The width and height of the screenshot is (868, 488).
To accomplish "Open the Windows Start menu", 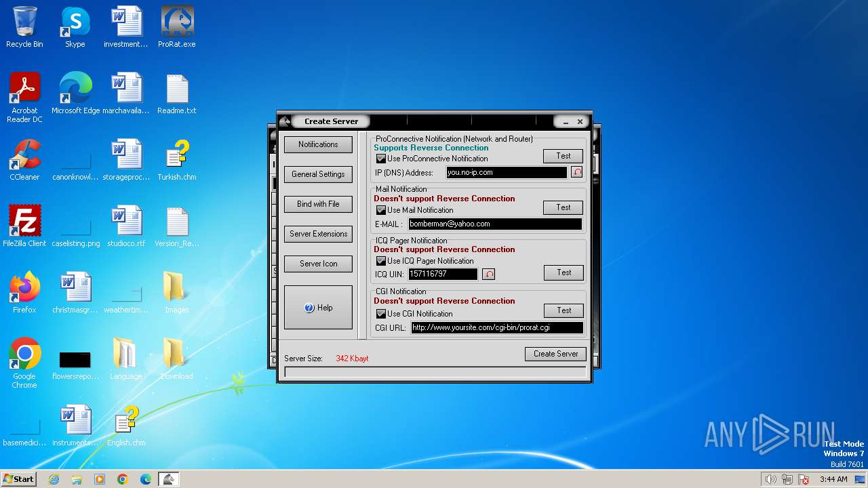I will [19, 479].
